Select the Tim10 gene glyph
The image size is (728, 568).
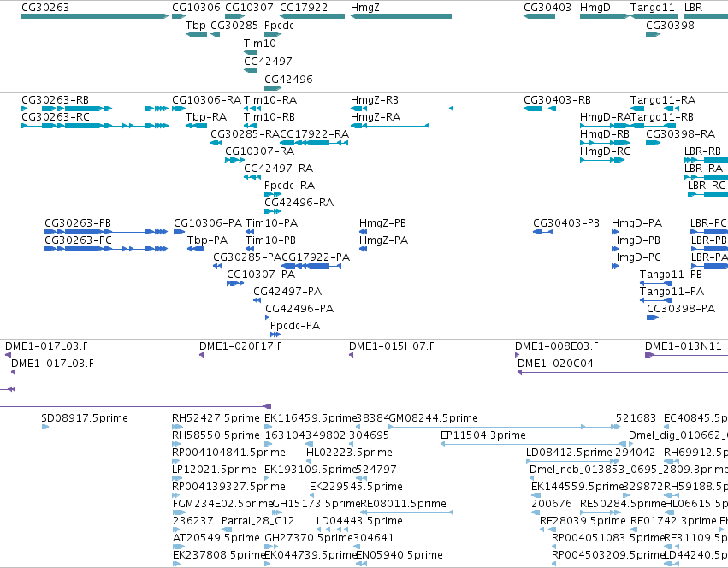point(251,52)
